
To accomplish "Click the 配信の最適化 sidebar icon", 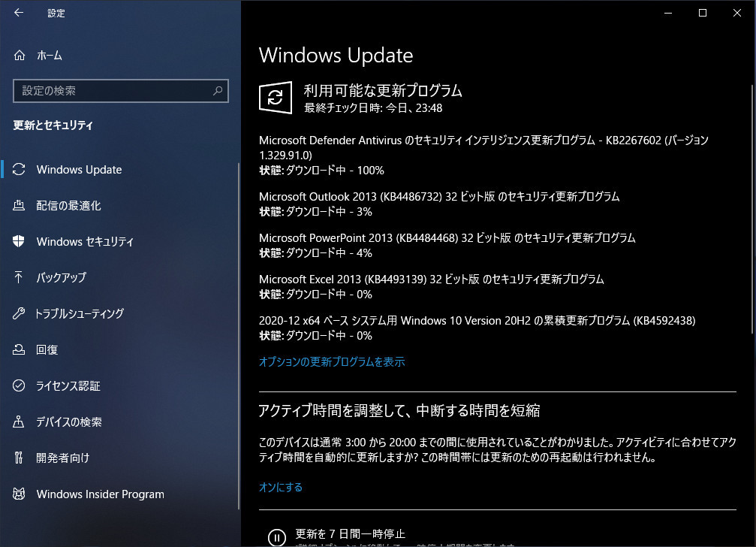I will [x=19, y=205].
